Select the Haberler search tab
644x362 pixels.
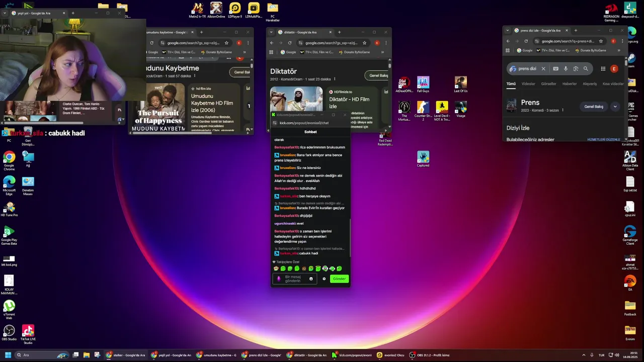[x=570, y=84]
